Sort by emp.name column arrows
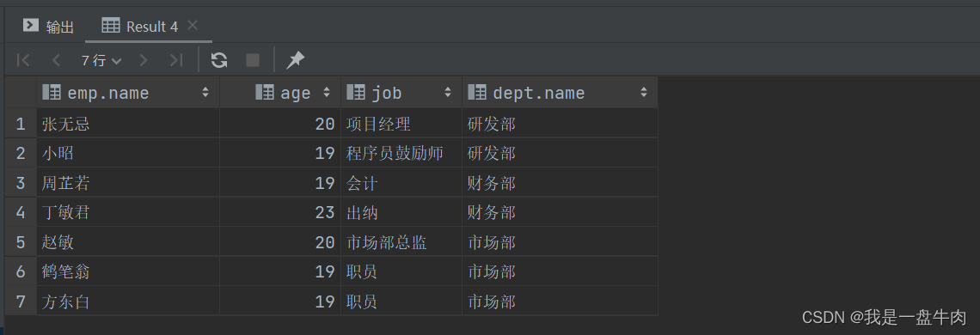This screenshot has width=980, height=335. [205, 93]
